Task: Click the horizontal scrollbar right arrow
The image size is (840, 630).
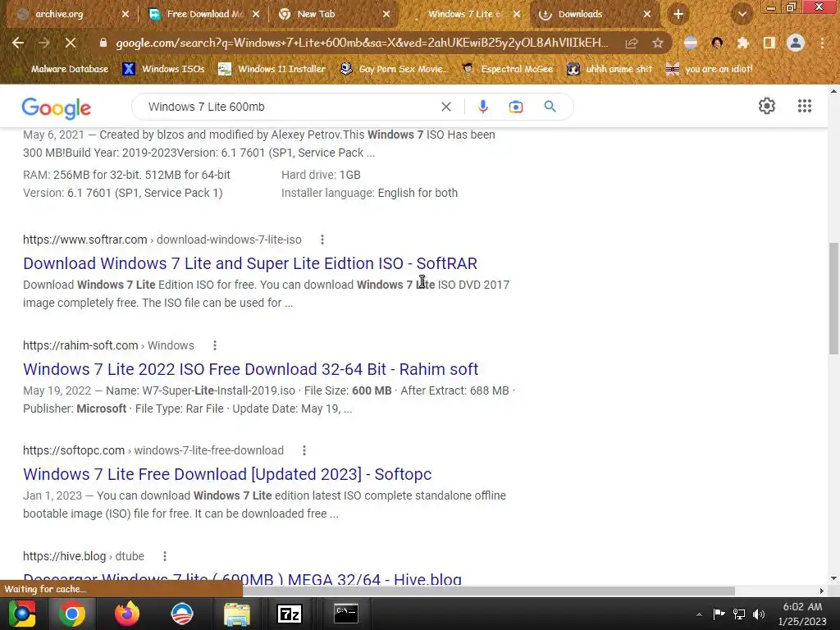Action: click(821, 591)
